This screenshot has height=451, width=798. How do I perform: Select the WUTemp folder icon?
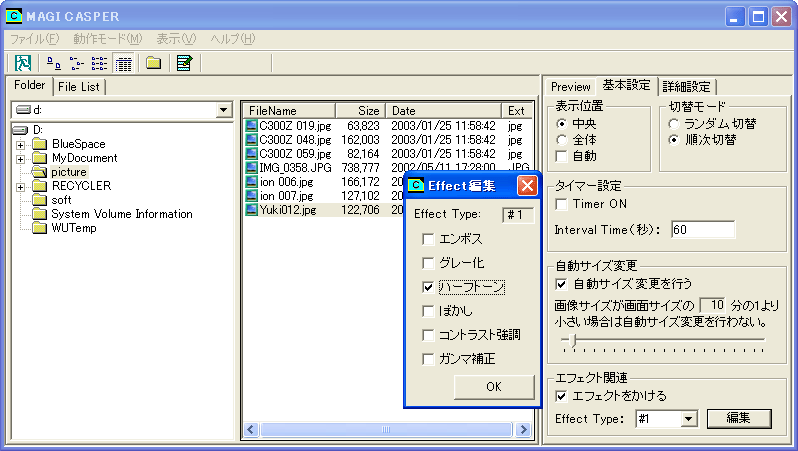click(40, 228)
